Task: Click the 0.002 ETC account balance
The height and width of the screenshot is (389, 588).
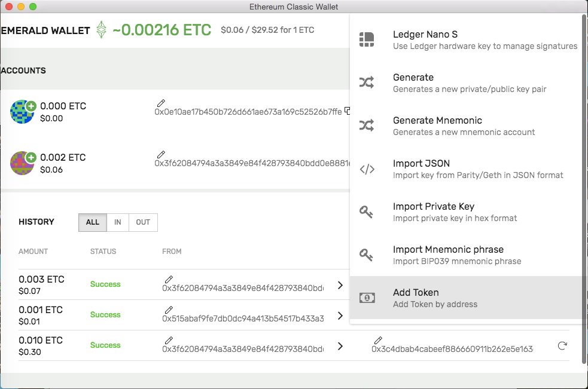Action: [63, 157]
